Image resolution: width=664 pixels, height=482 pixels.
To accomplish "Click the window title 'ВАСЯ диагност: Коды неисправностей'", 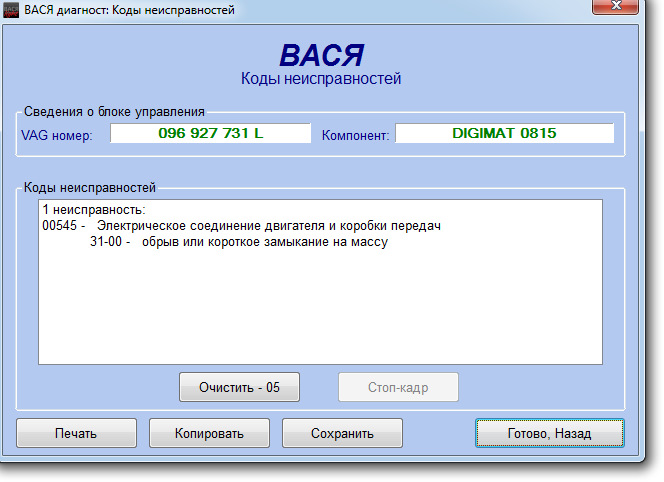I will [x=129, y=10].
